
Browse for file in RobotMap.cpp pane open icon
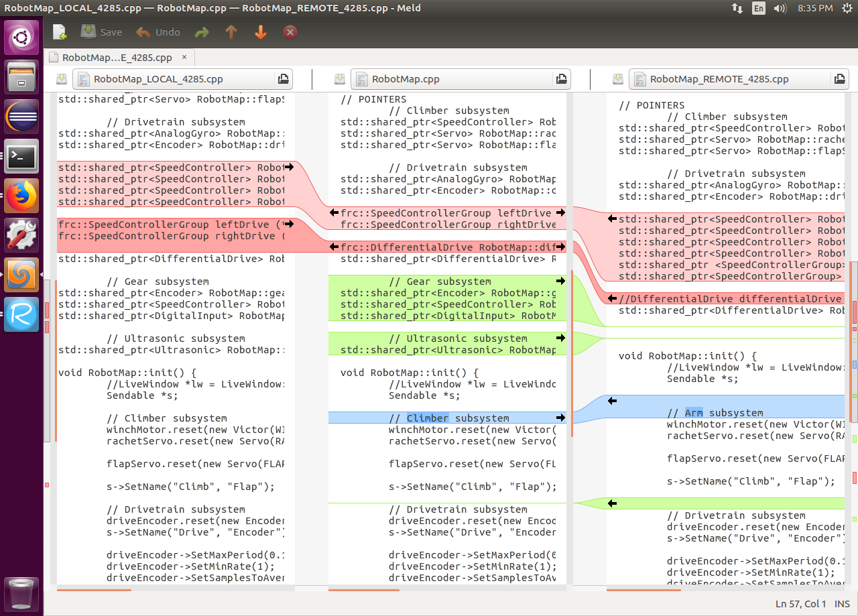point(562,79)
